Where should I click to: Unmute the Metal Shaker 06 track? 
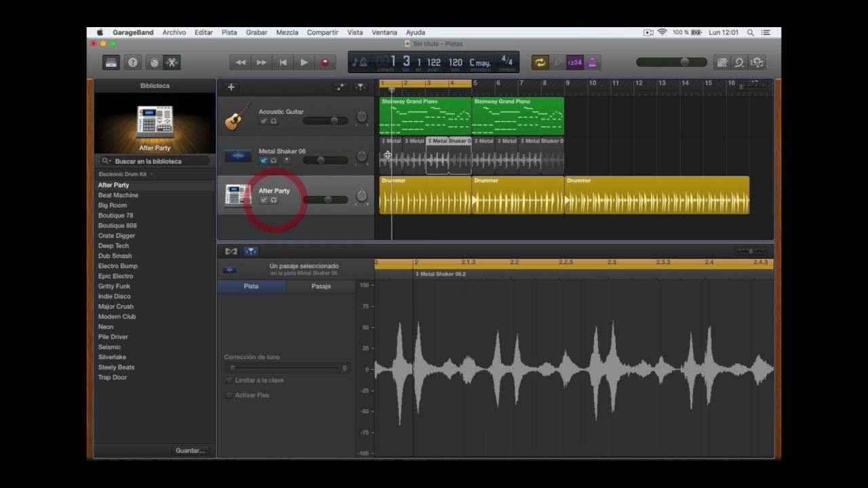(x=264, y=161)
